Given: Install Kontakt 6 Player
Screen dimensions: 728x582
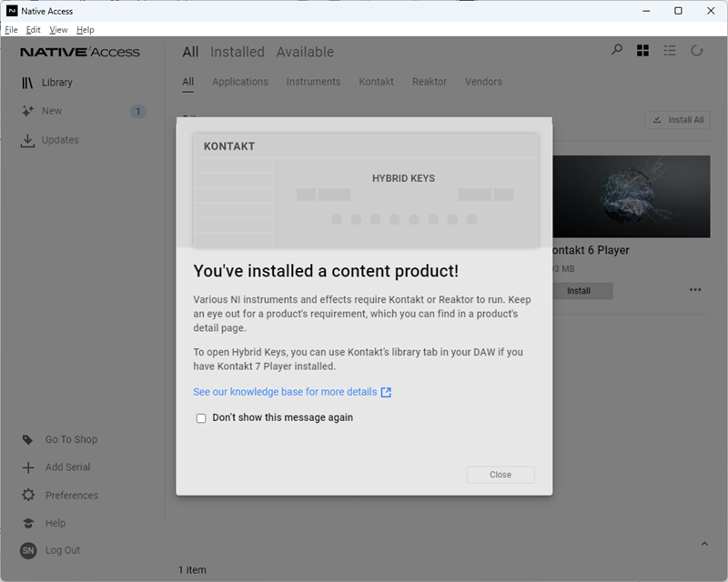Looking at the screenshot, I should pos(579,291).
